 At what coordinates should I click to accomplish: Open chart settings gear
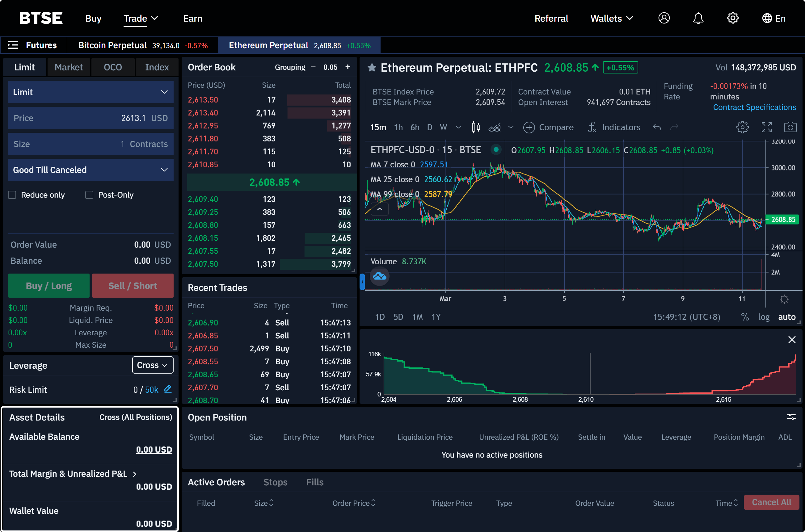(742, 127)
